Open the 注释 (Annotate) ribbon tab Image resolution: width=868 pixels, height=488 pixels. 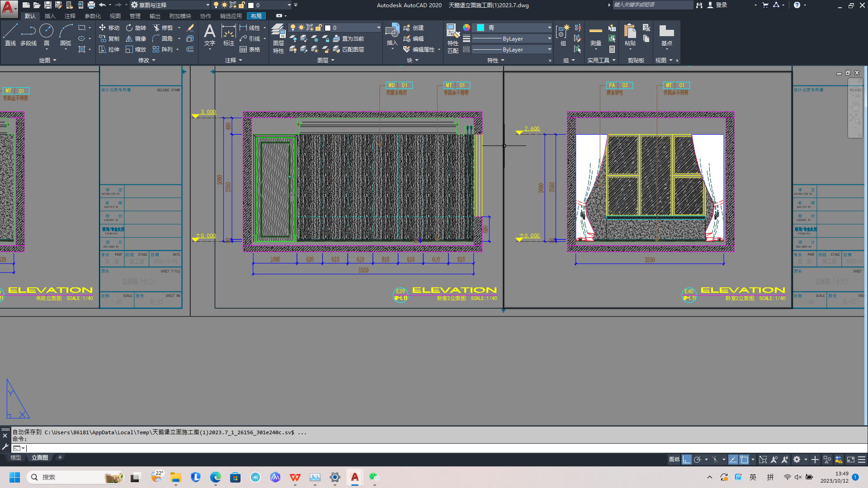pyautogui.click(x=70, y=16)
